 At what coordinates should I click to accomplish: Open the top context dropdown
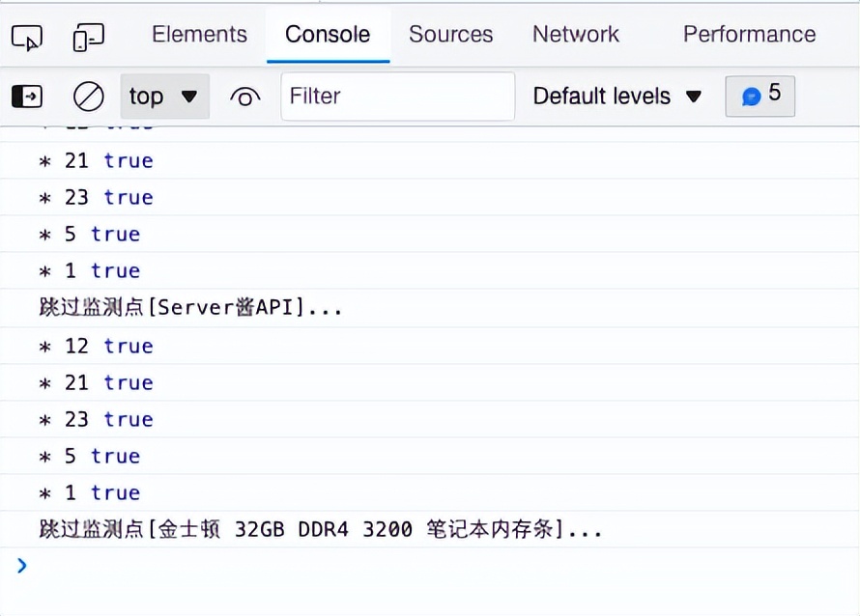[x=164, y=97]
